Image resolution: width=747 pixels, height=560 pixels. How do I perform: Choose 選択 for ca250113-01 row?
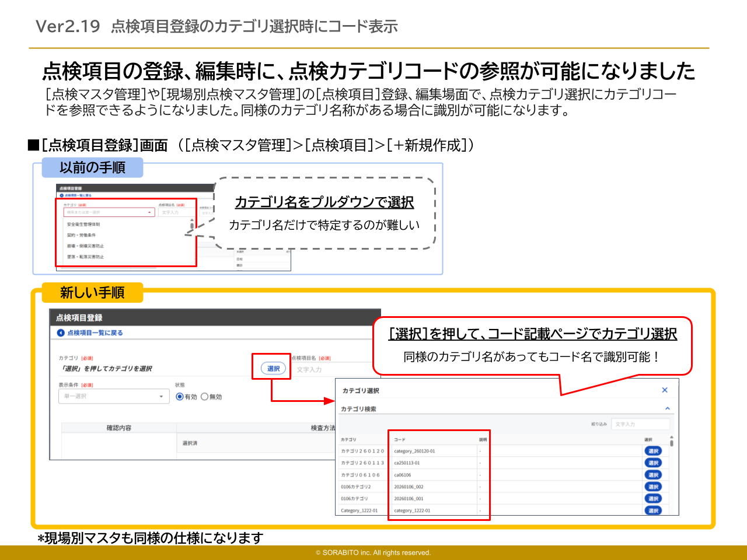pyautogui.click(x=653, y=463)
